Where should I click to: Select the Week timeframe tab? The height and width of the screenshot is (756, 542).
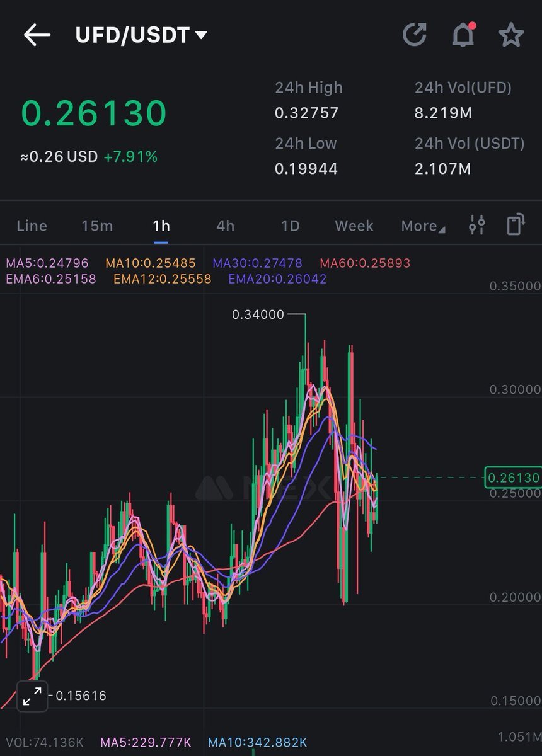pos(354,226)
